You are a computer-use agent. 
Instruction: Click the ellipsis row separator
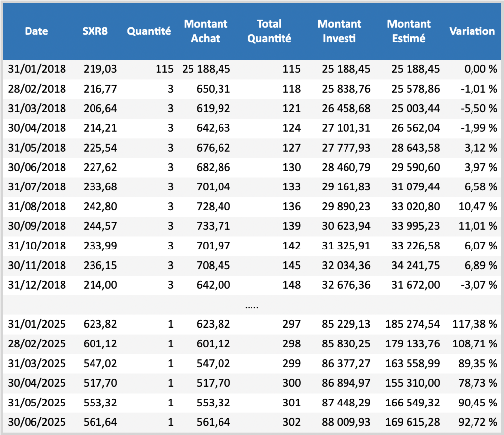pyautogui.click(x=252, y=305)
